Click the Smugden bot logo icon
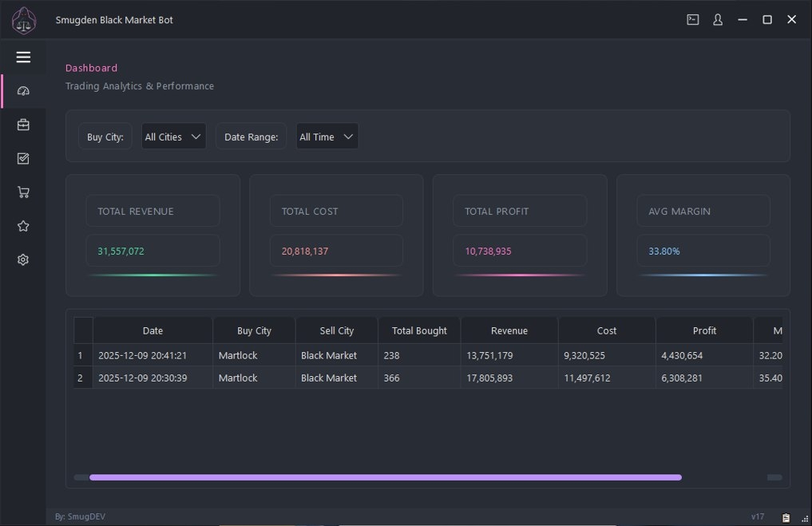812x526 pixels. (x=23, y=20)
